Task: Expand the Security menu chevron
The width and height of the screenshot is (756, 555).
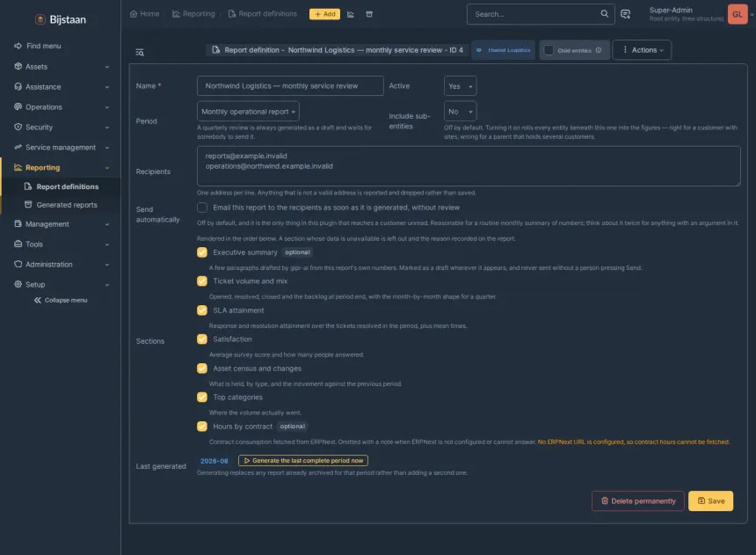Action: pyautogui.click(x=107, y=128)
